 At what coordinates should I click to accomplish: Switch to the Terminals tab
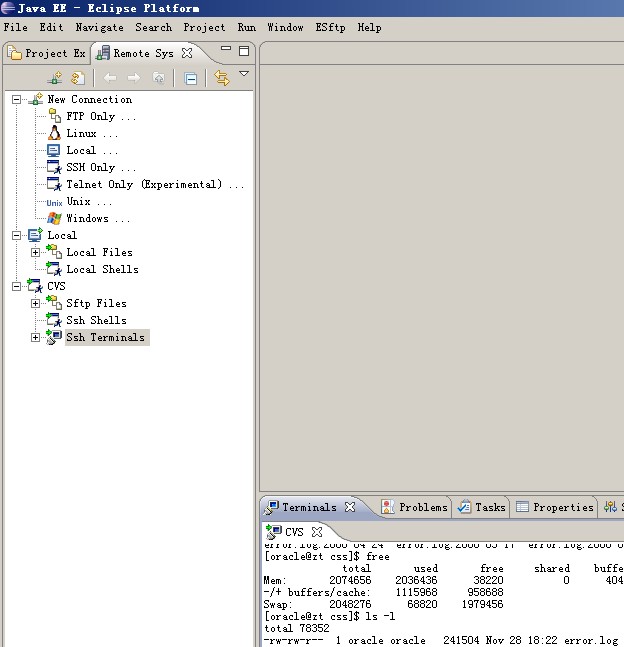tap(310, 507)
